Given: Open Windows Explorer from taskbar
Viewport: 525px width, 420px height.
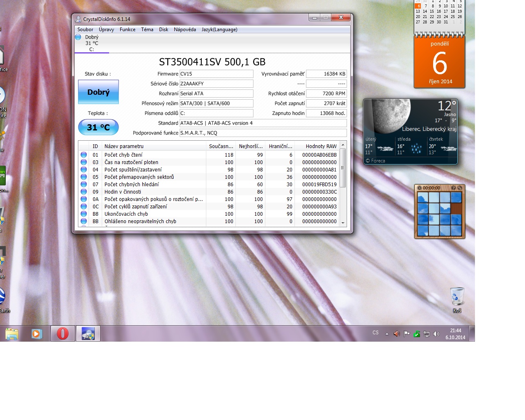Looking at the screenshot, I should [x=12, y=333].
